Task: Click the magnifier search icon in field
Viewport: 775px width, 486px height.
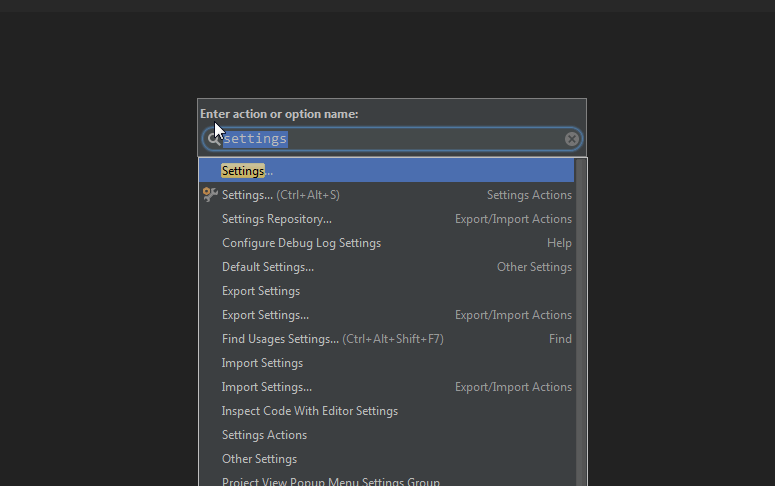Action: (x=214, y=139)
